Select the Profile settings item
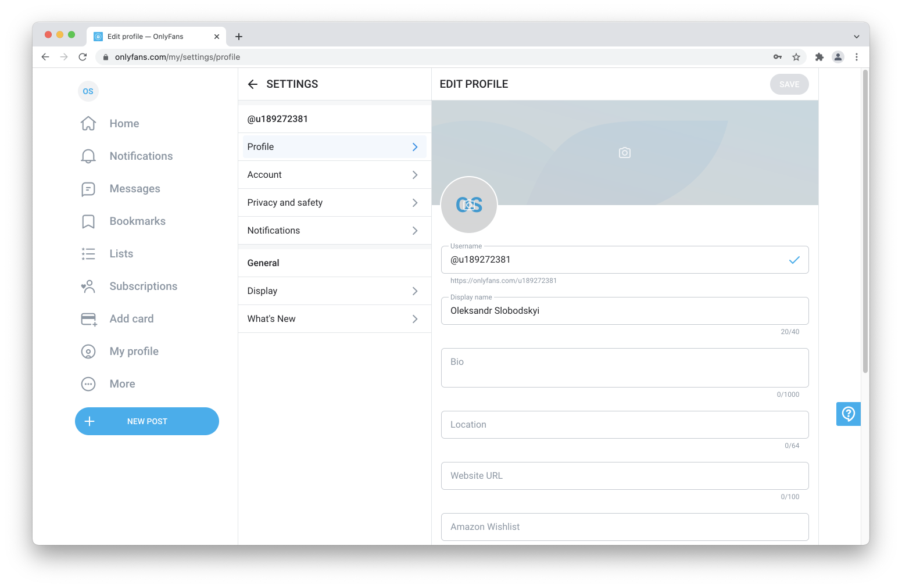Viewport: 902px width, 588px height. coord(335,147)
